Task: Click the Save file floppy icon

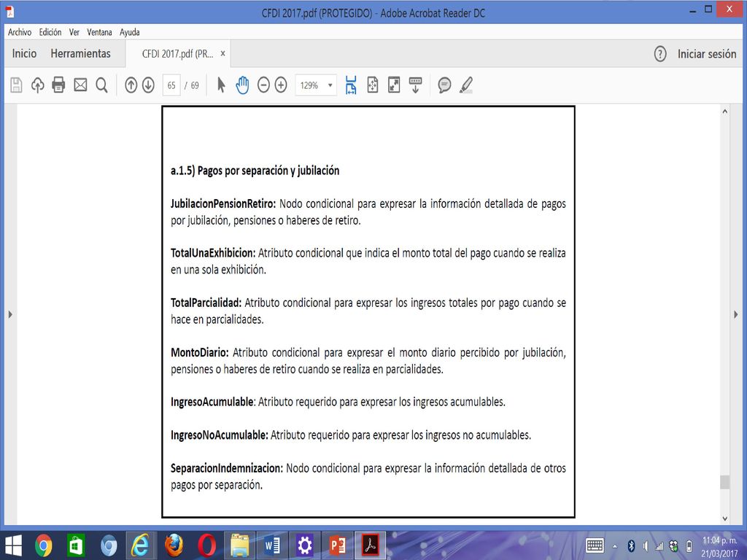Action: pos(16,85)
